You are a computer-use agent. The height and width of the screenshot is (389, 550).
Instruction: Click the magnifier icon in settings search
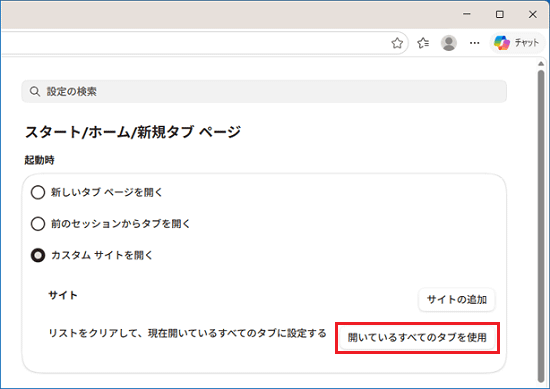[34, 92]
